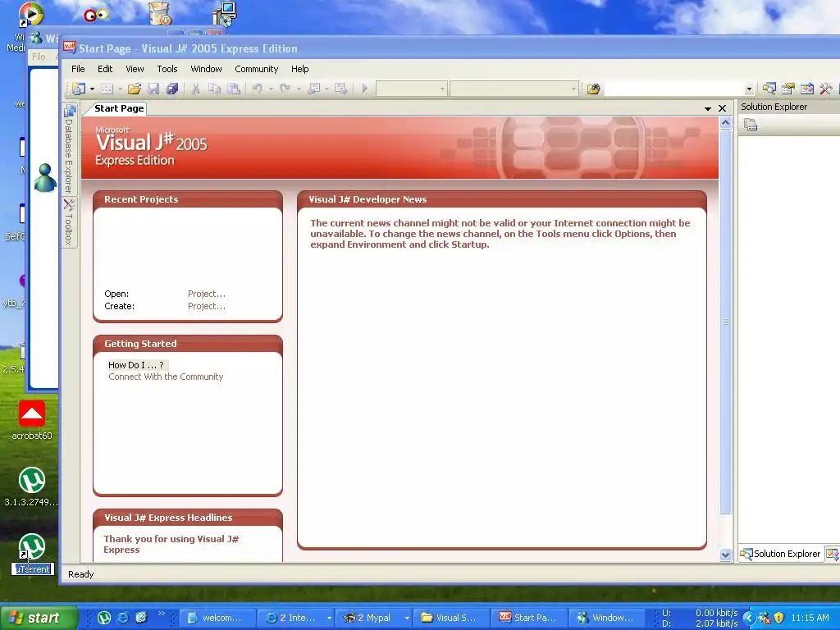This screenshot has height=630, width=840.
Task: Open the Solution Platforms combo box
Action: tap(514, 89)
